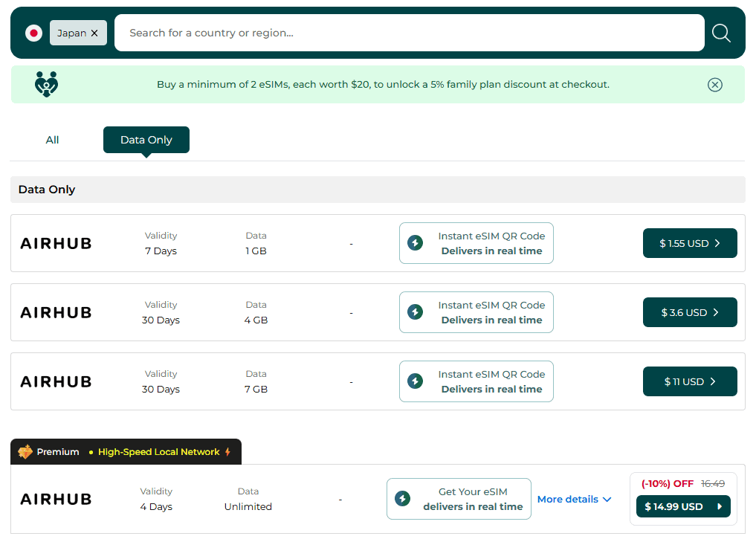The width and height of the screenshot is (756, 539).
Task: Click lightning icon in 7 GB plan row
Action: [x=415, y=381]
